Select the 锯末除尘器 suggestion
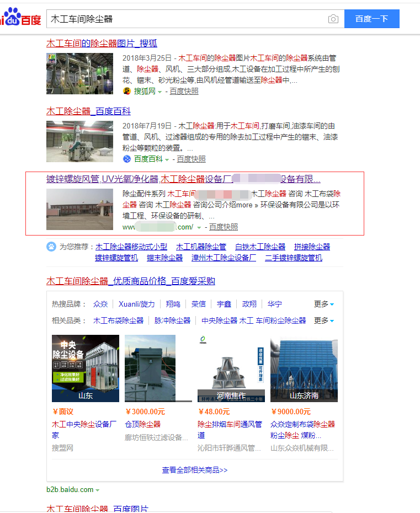420x513 pixels. (164, 258)
